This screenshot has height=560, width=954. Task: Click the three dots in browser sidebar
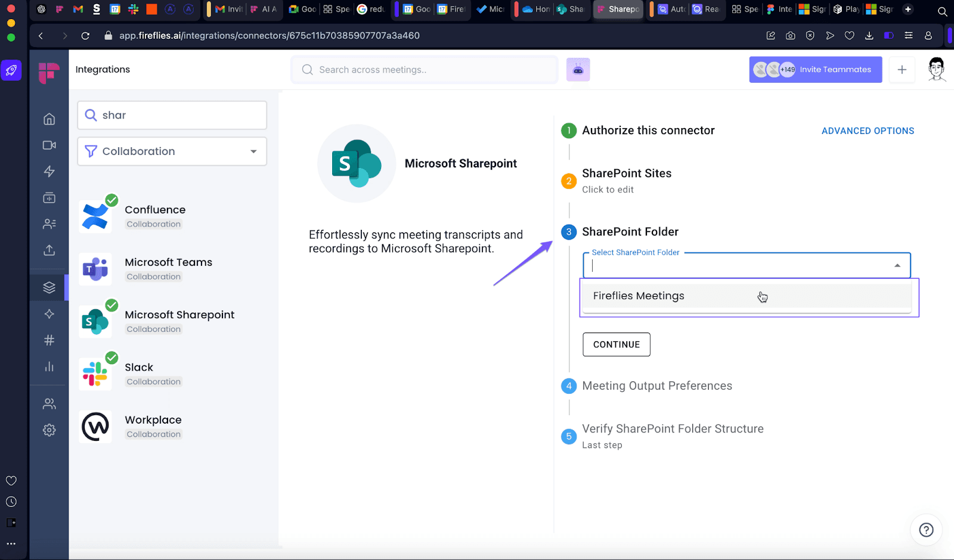11,544
